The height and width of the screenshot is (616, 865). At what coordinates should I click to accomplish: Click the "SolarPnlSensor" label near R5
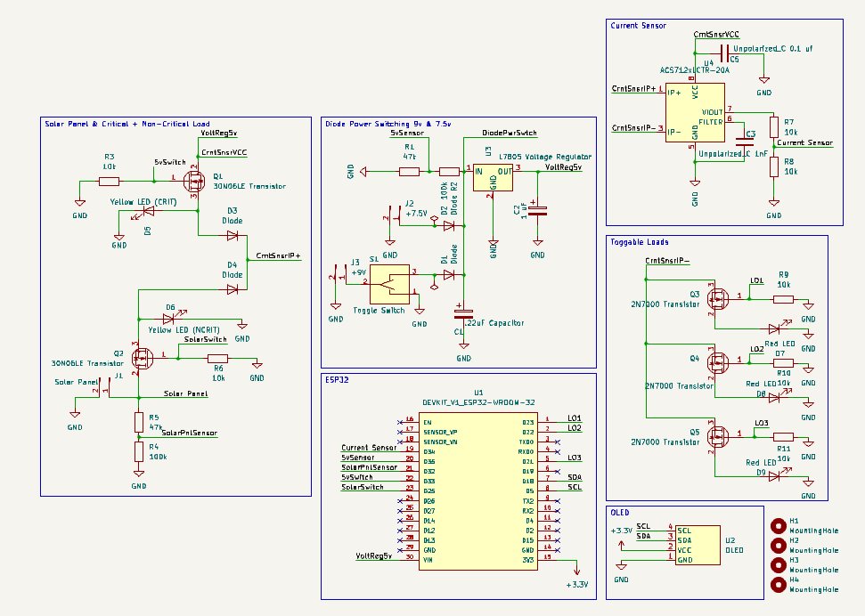pos(189,433)
